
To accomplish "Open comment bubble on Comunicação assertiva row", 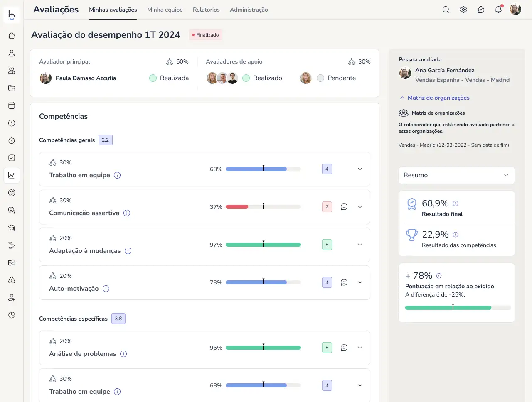I will 344,207.
